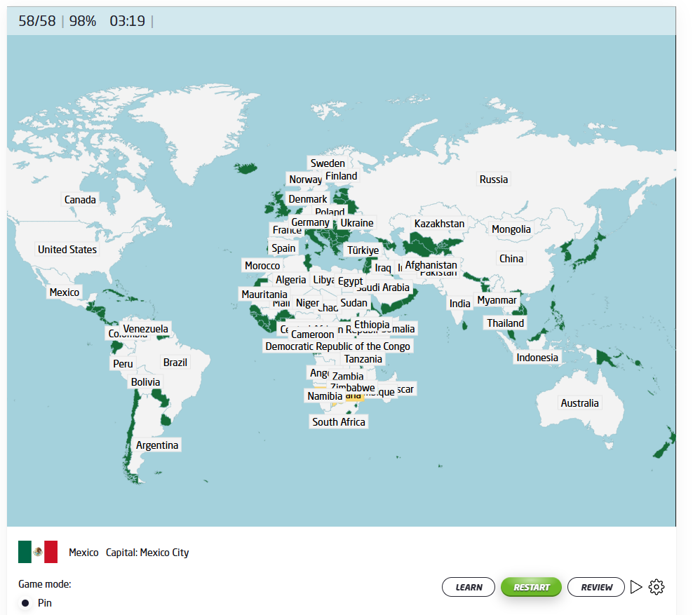
Task: Open the settings gear icon
Action: coord(657,587)
